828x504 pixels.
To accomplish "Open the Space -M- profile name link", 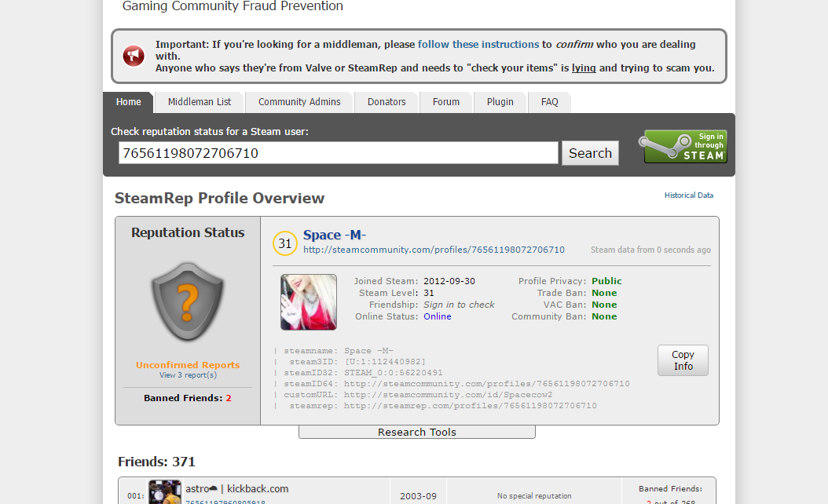I will (334, 235).
